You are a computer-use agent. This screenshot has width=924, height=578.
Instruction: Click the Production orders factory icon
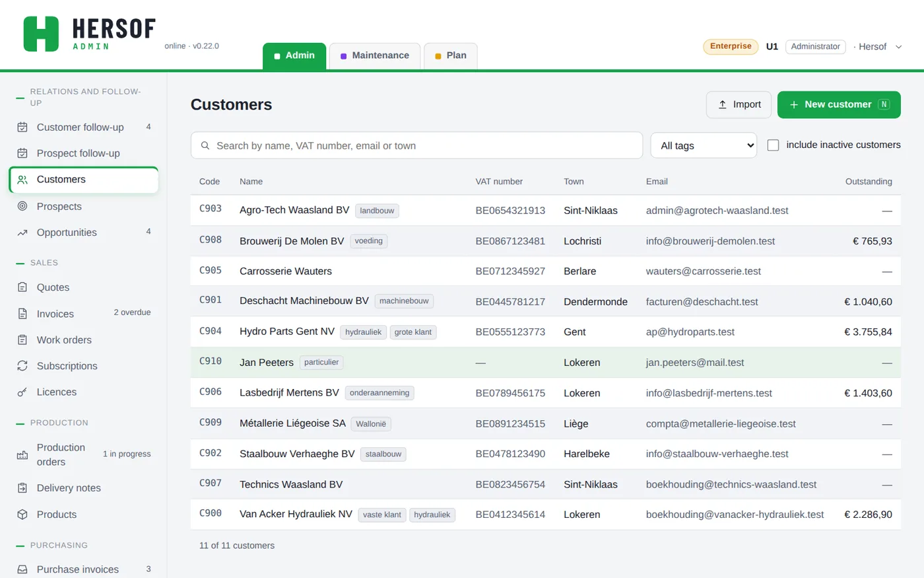(22, 454)
